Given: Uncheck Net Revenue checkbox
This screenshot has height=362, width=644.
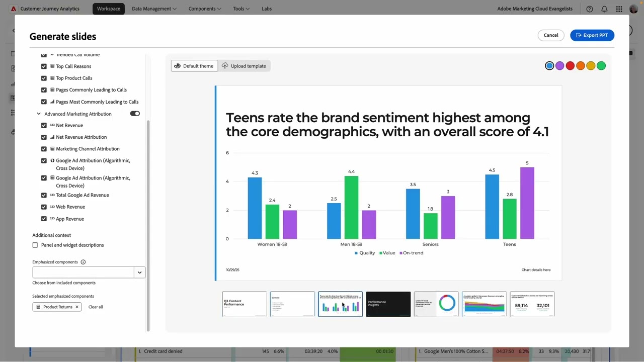Looking at the screenshot, I should (x=44, y=125).
